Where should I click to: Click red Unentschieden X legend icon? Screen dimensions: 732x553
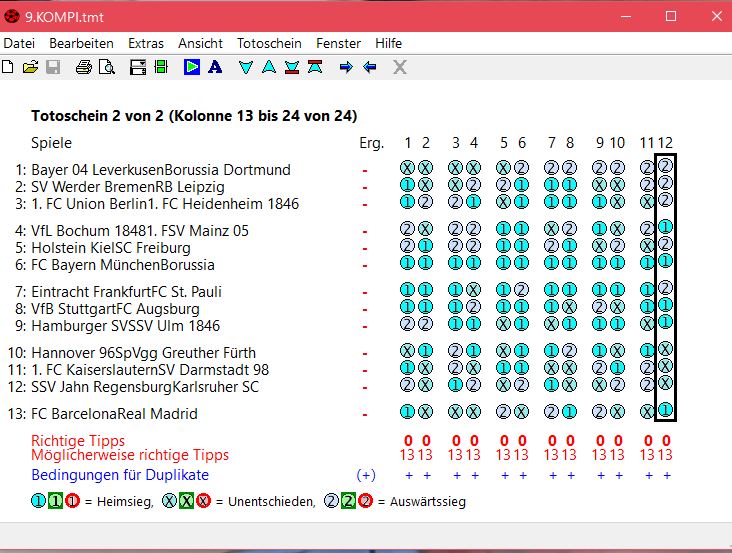click(x=203, y=501)
